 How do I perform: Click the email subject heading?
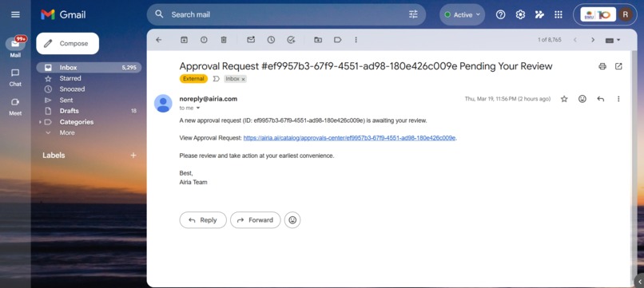click(366, 66)
